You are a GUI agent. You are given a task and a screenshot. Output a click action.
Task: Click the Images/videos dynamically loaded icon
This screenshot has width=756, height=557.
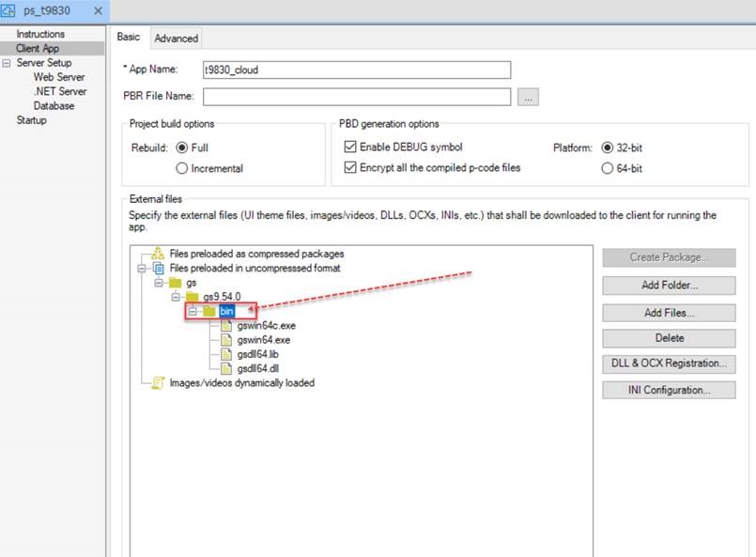point(159,383)
